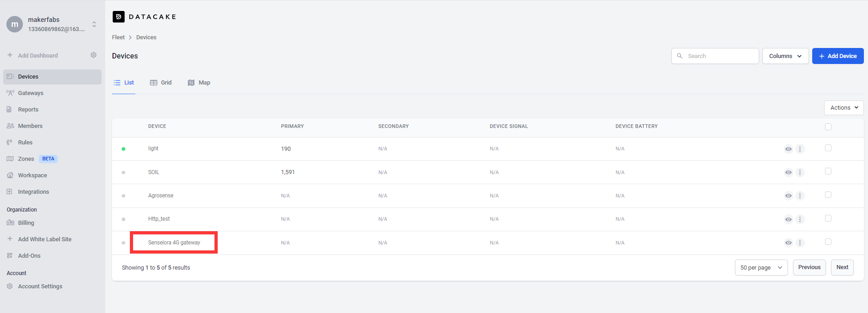The height and width of the screenshot is (313, 868).
Task: Check the checkbox for Senselora 4G gateway row
Action: click(828, 242)
